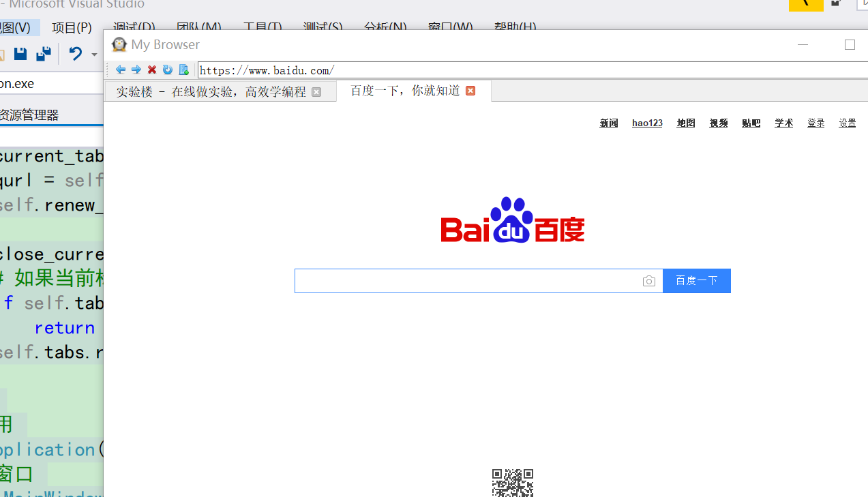
Task: Open the 新闻 link
Action: point(609,123)
